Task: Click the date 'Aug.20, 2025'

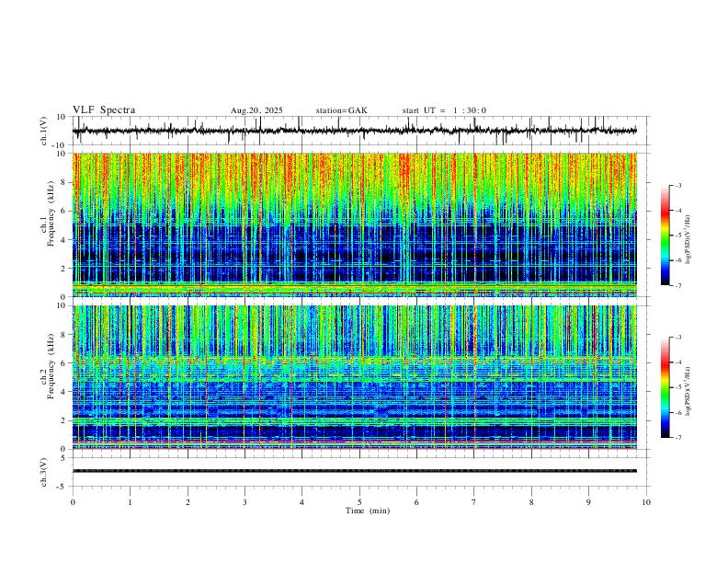Action: coord(256,110)
